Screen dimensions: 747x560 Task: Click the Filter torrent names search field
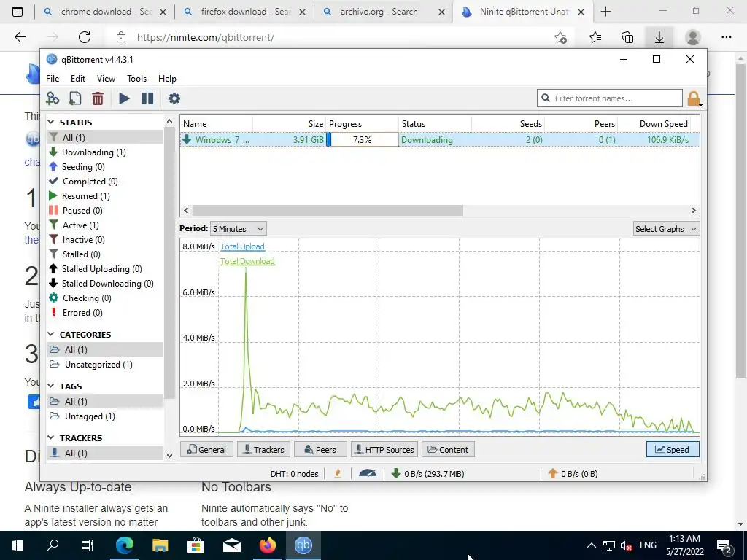pyautogui.click(x=610, y=98)
